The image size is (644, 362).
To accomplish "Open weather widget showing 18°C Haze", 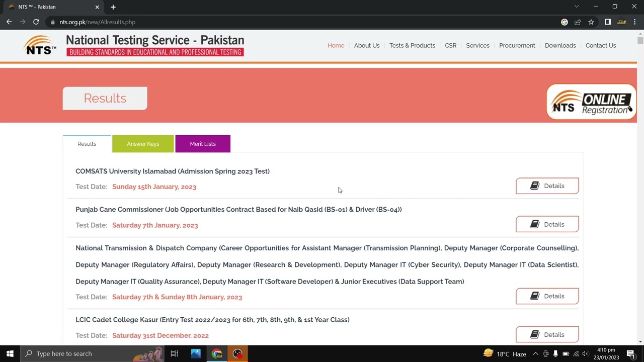I will coord(505,354).
